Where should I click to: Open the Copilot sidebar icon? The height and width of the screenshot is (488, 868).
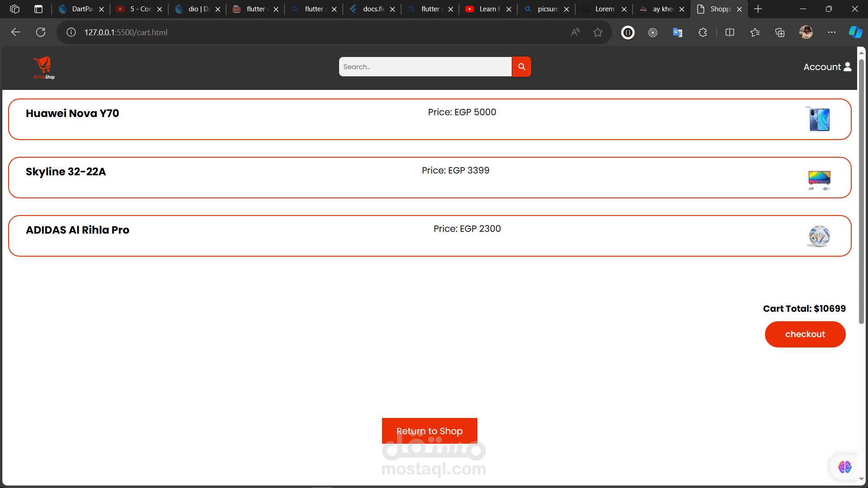coord(855,33)
